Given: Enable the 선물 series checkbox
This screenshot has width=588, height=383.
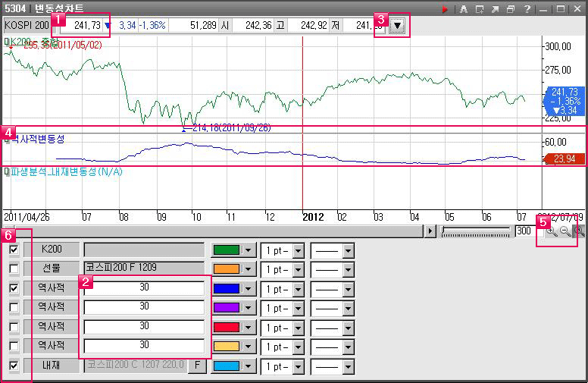Looking at the screenshot, I should coord(14,269).
